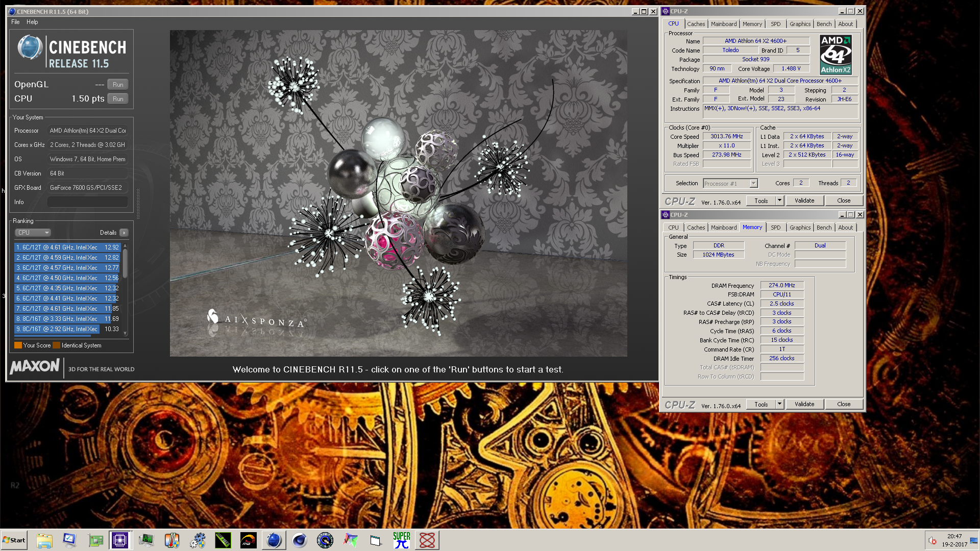The height and width of the screenshot is (551, 980).
Task: Click the gears with shield taskbar icon
Action: 198,540
